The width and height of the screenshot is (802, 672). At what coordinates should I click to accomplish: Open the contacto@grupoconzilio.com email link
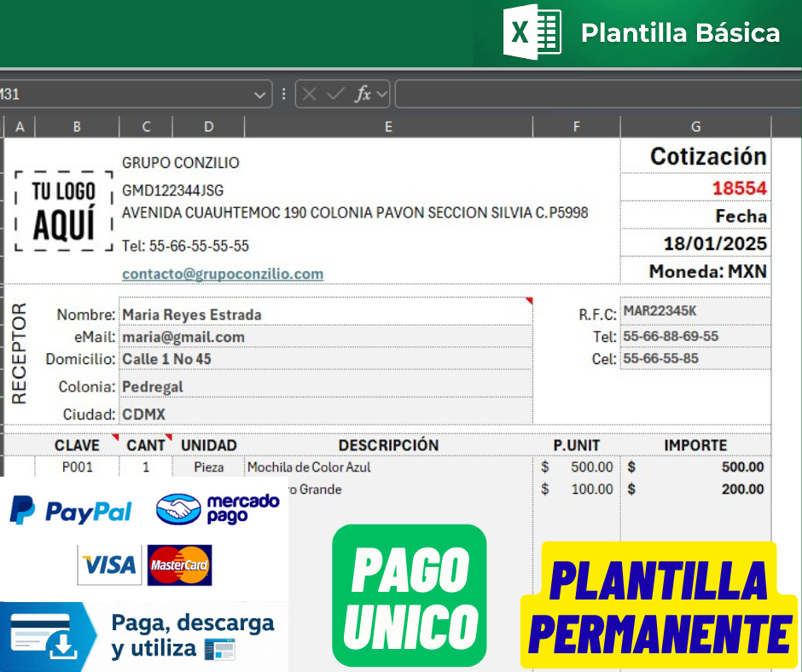click(x=222, y=274)
